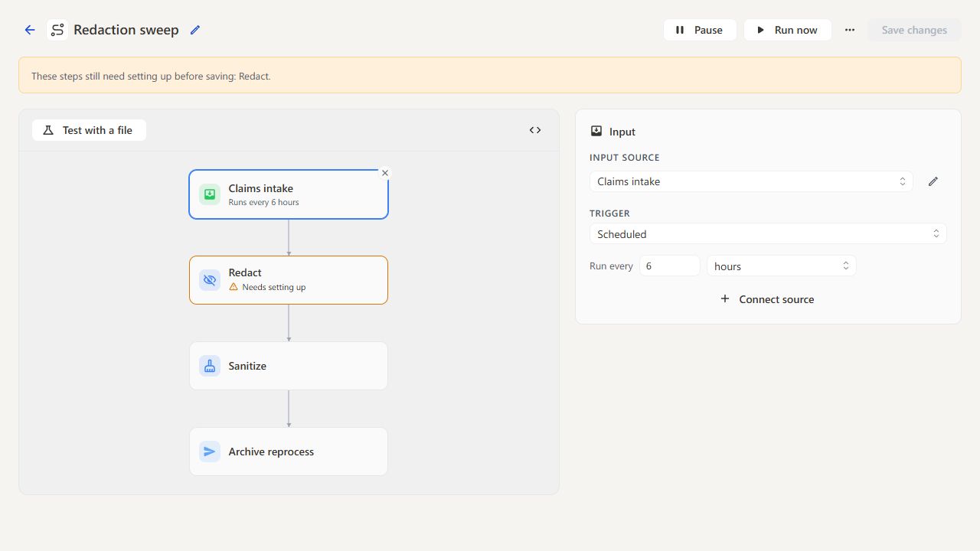The height and width of the screenshot is (551, 980).
Task: Click the green Claims intake inbox icon
Action: click(210, 194)
